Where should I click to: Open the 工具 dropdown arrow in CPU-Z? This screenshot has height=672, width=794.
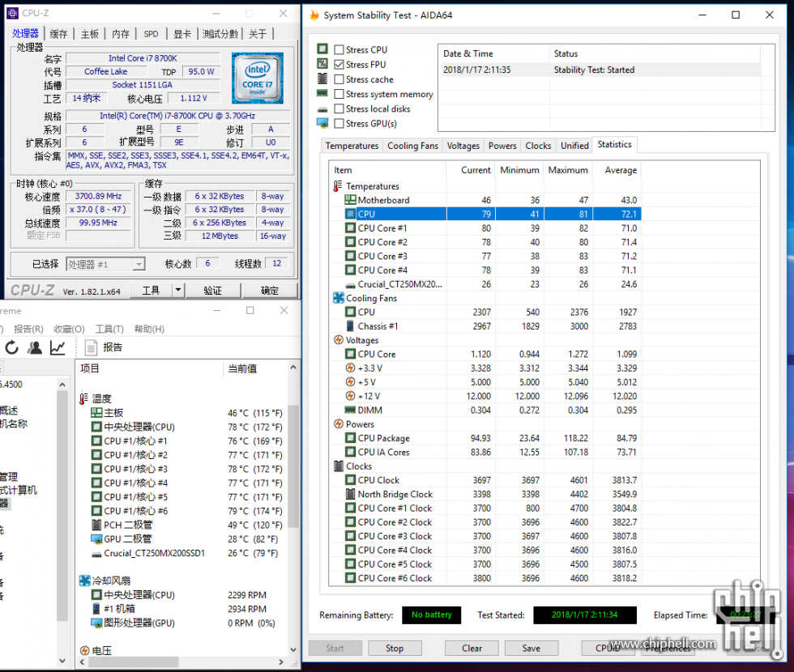[x=177, y=290]
